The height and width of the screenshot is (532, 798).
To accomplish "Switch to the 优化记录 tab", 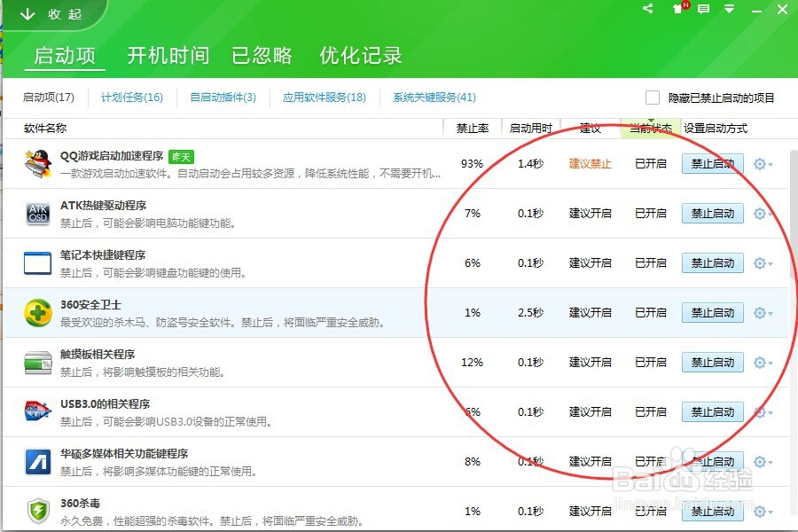I will click(x=361, y=55).
